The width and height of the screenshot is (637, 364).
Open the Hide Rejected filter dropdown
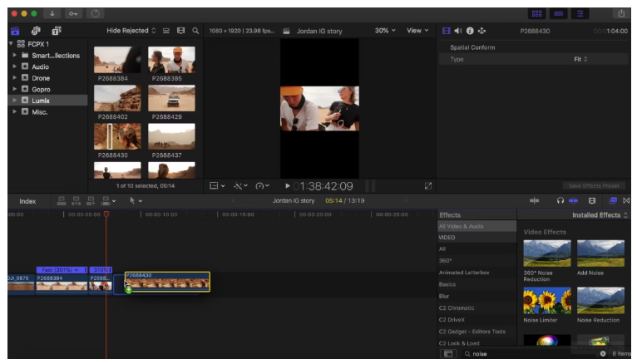point(131,31)
